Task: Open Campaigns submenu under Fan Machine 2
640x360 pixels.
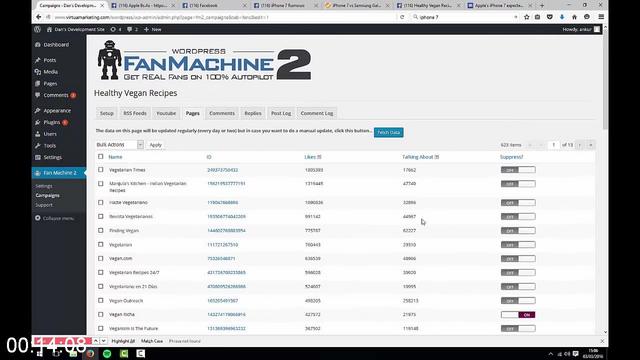Action: [x=47, y=196]
